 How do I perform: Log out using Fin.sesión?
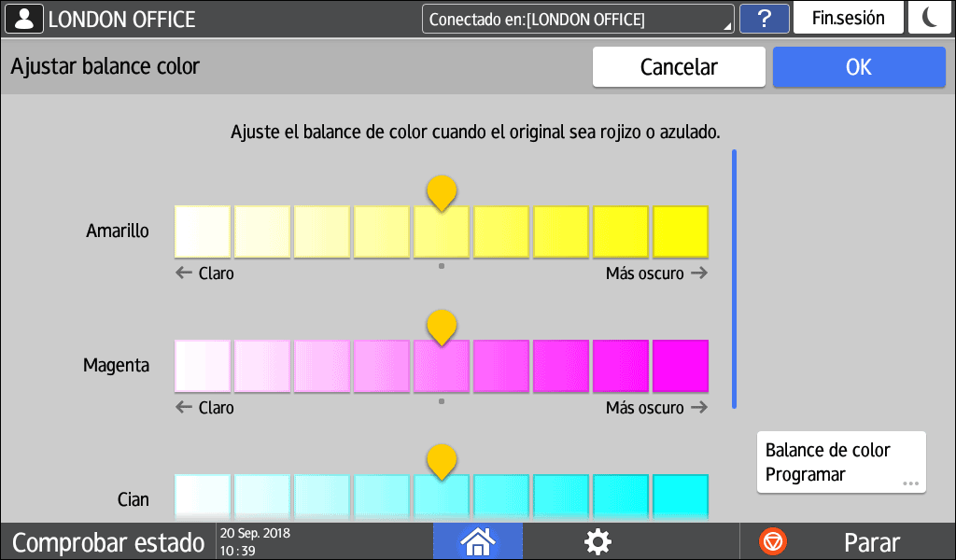click(x=848, y=19)
